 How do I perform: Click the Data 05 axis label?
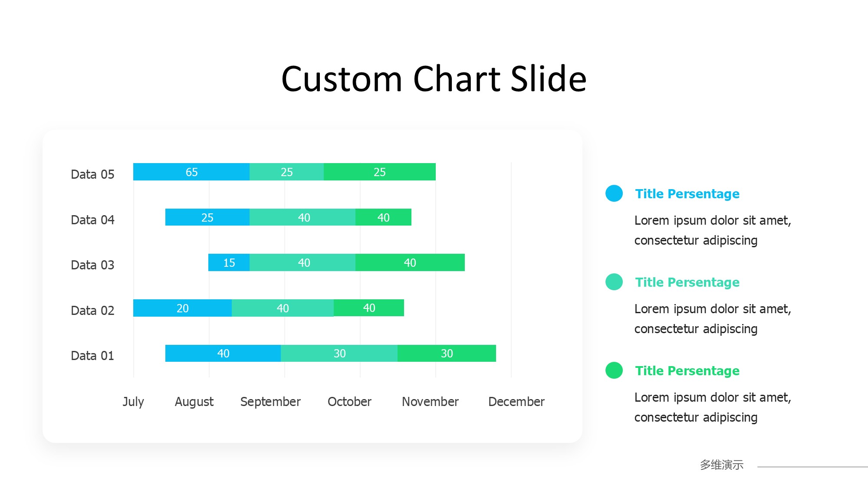[92, 174]
